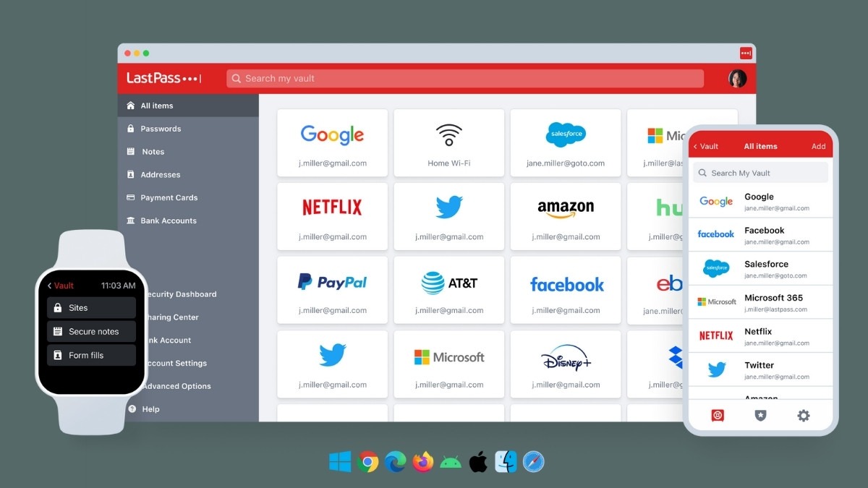Focus the Search my vault field

click(x=465, y=78)
